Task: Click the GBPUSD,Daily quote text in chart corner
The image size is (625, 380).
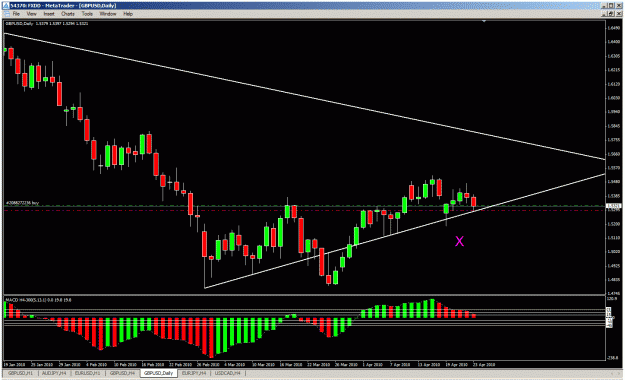Action: coord(47,24)
